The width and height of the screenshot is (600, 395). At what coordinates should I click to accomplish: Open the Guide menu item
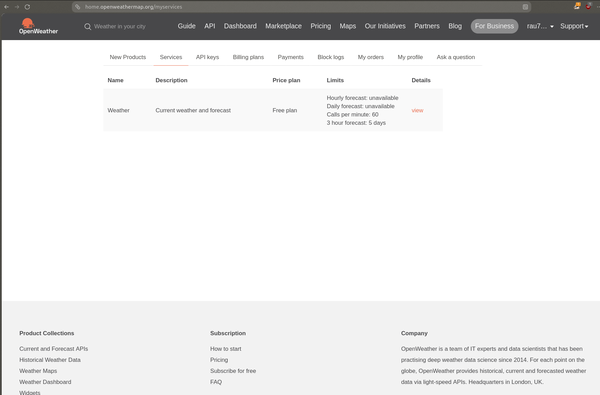186,26
